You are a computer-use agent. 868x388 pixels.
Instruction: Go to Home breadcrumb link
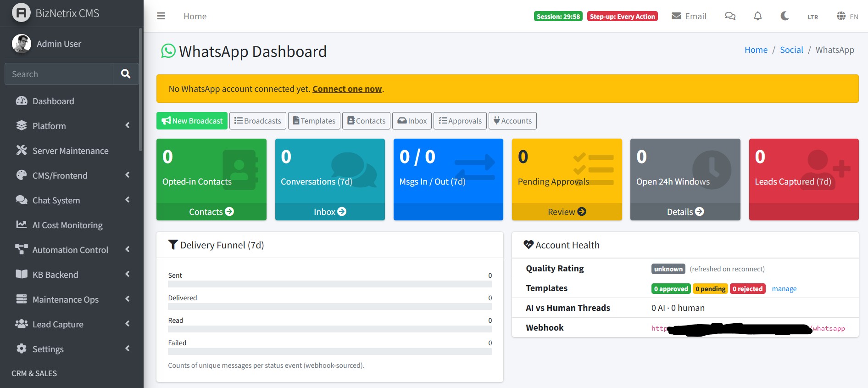pyautogui.click(x=756, y=50)
